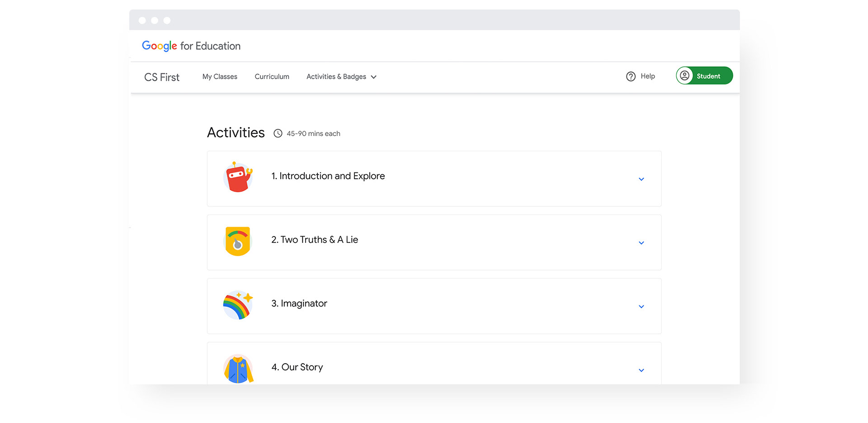Image resolution: width=868 pixels, height=423 pixels.
Task: Click the blue jacket icon for Our Story
Action: click(x=238, y=369)
